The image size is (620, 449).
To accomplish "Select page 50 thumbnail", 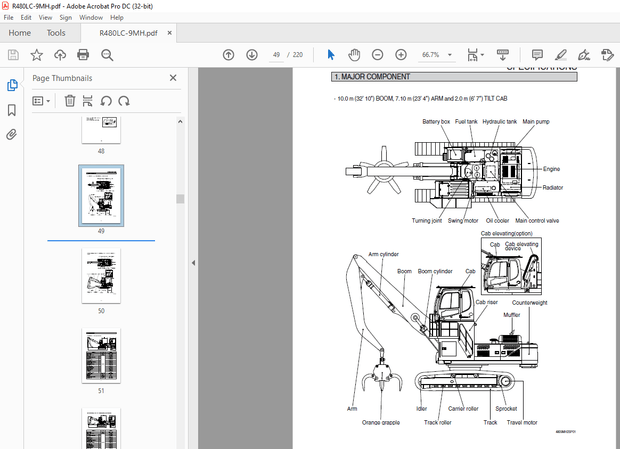I will tap(101, 276).
